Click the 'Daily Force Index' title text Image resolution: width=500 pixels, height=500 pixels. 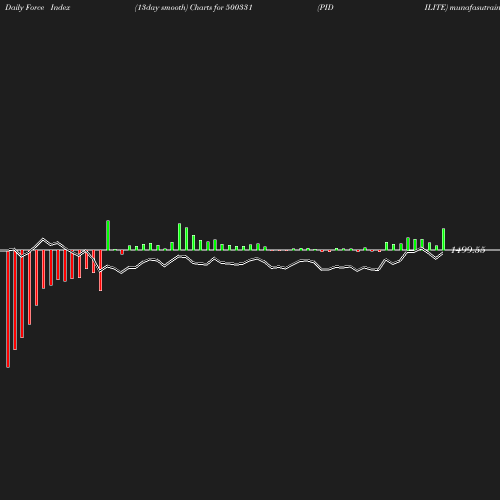(38, 8)
